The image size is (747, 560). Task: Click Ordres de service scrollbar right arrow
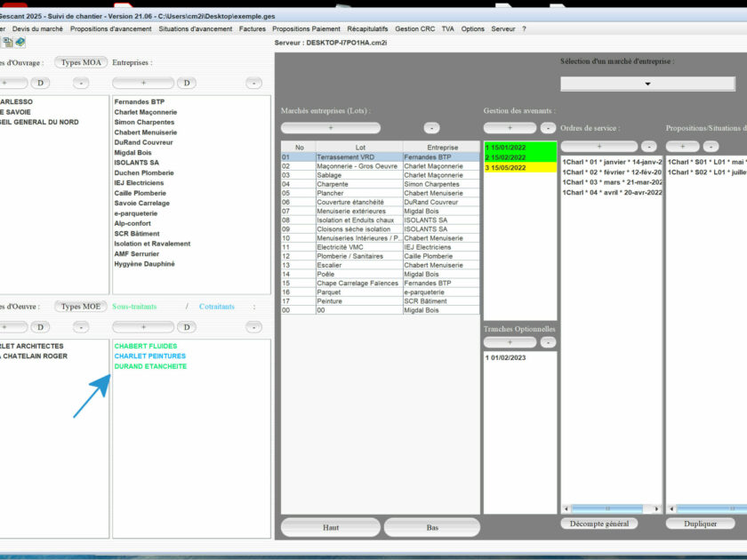[x=656, y=509]
